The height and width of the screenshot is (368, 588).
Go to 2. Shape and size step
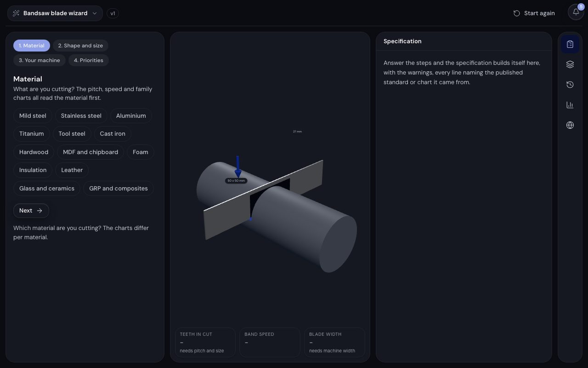coord(80,46)
